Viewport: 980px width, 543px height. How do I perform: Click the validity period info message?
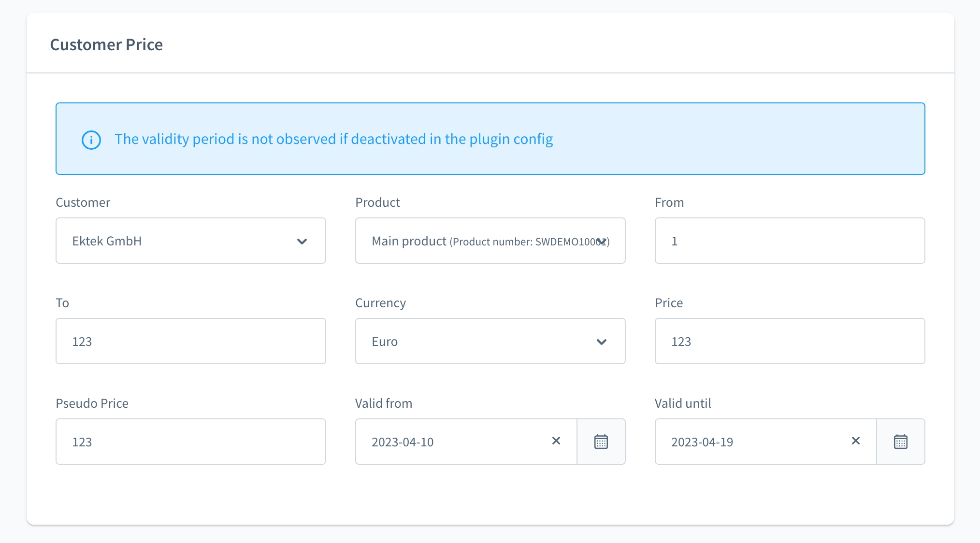click(333, 139)
